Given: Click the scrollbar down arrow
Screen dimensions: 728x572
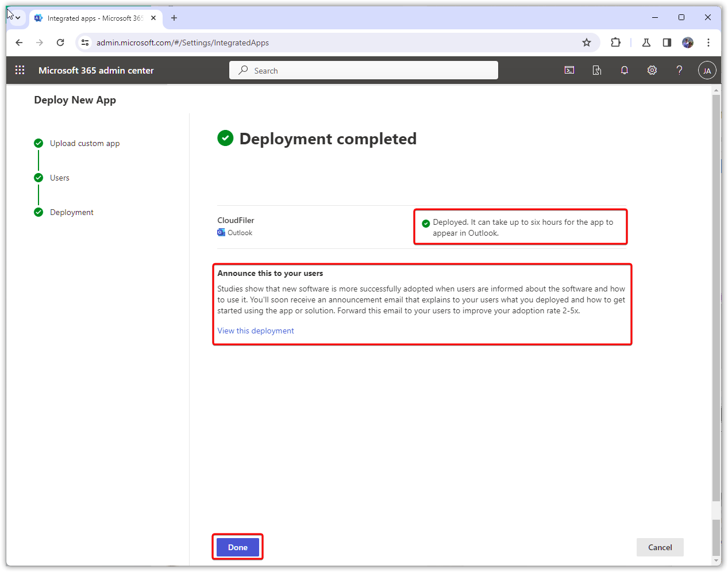Looking at the screenshot, I should (716, 561).
